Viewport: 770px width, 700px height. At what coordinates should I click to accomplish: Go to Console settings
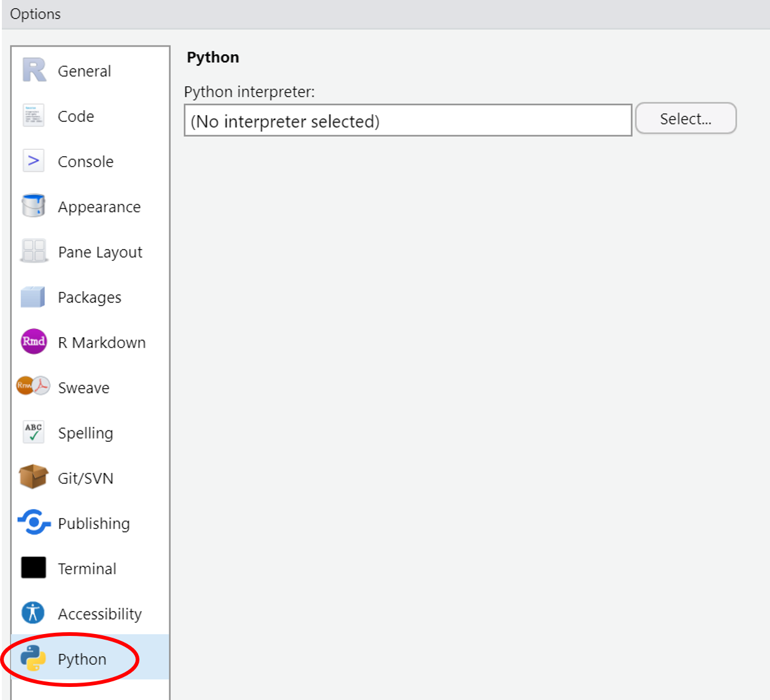[90, 162]
